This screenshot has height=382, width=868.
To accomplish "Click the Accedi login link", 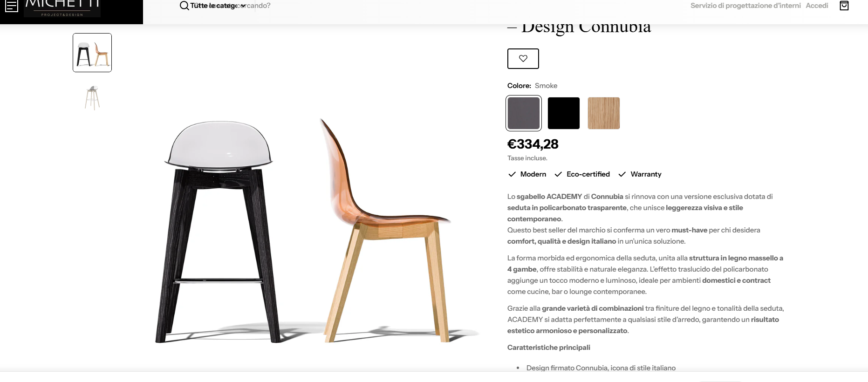I will tap(817, 6).
